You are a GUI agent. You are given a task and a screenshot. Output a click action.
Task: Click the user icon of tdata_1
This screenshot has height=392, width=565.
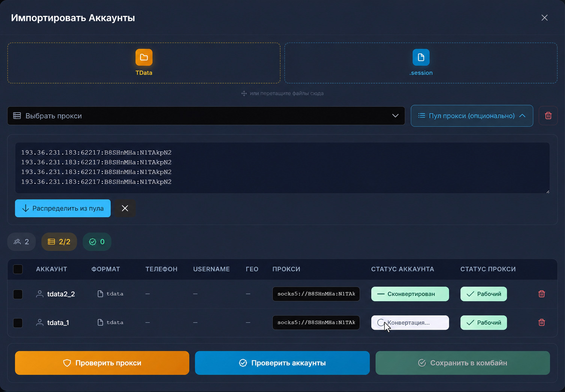[39, 322]
